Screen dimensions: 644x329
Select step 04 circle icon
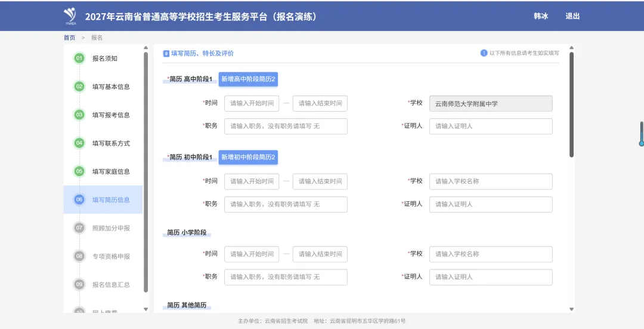coord(79,143)
